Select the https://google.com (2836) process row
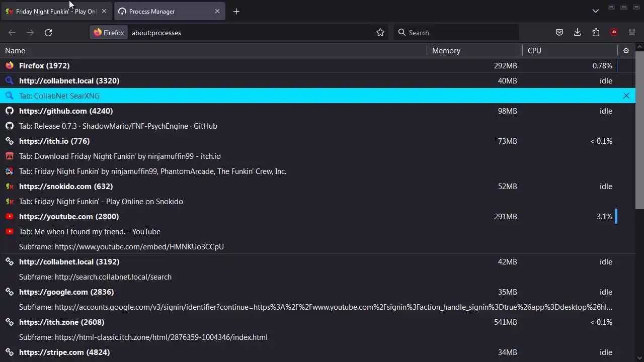Image resolution: width=644 pixels, height=362 pixels. (x=317, y=292)
